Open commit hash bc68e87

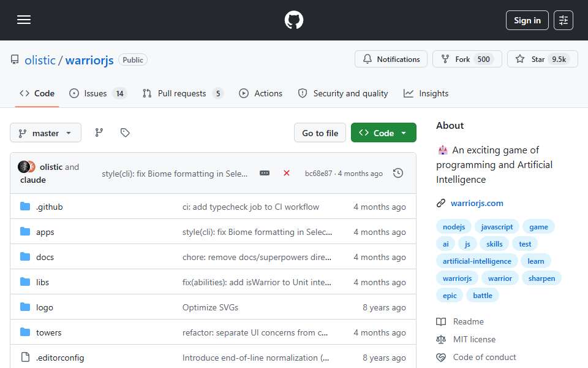[x=318, y=174]
